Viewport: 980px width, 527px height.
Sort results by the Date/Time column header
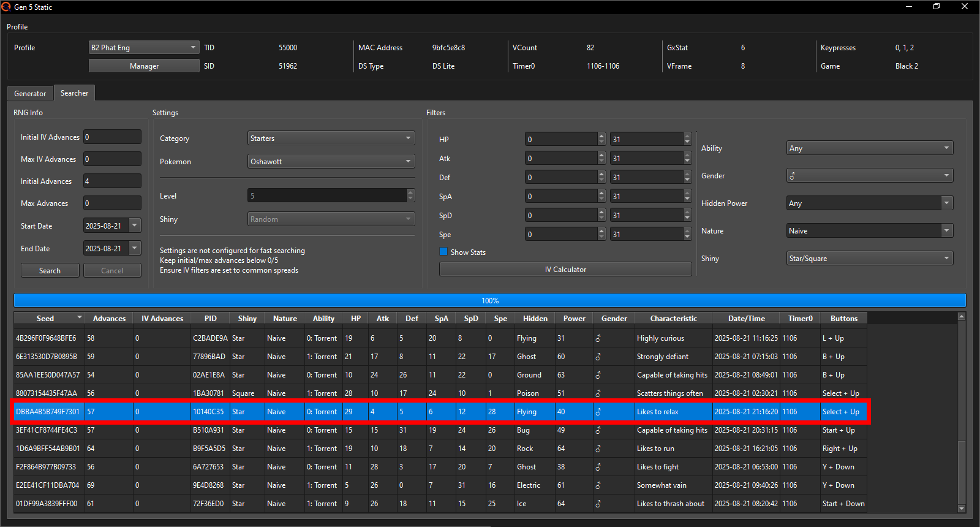pos(746,319)
